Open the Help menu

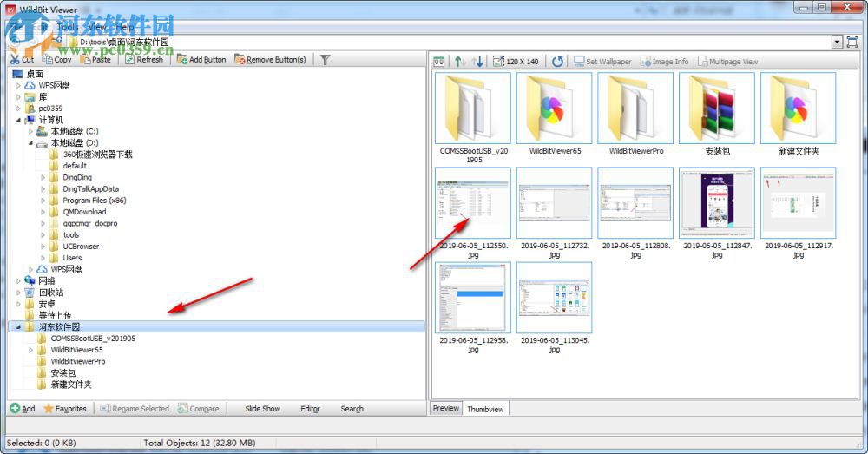(124, 26)
